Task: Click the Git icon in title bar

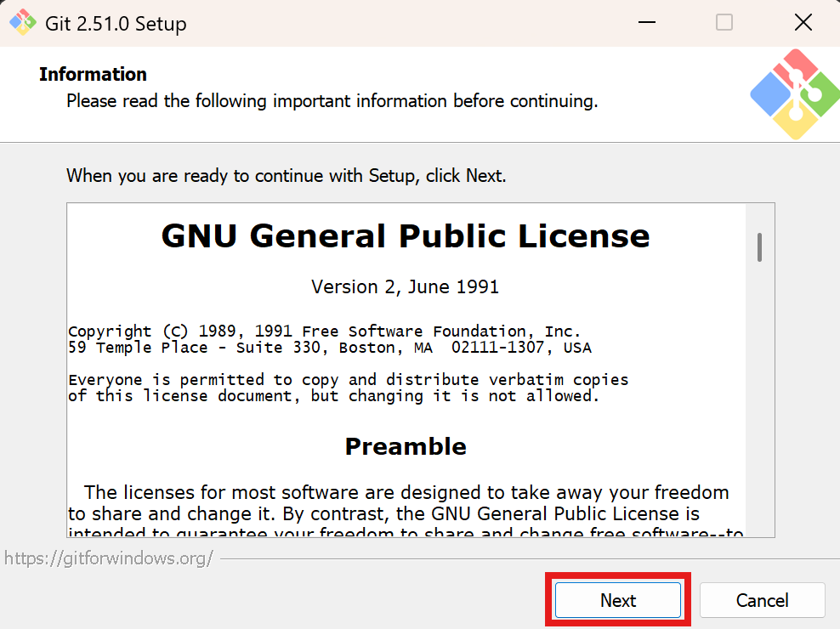Action: click(x=22, y=22)
